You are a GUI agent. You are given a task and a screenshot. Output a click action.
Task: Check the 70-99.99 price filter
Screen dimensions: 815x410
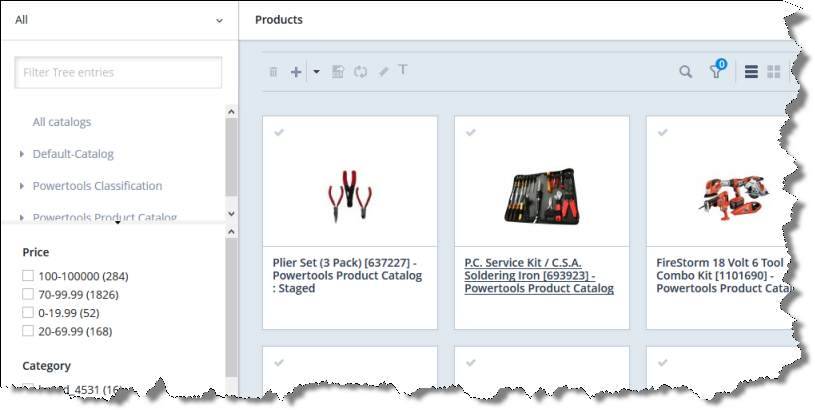coord(28,294)
